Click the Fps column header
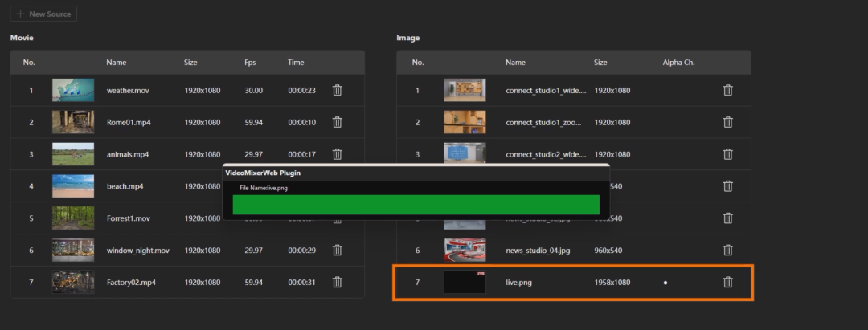 pyautogui.click(x=250, y=63)
